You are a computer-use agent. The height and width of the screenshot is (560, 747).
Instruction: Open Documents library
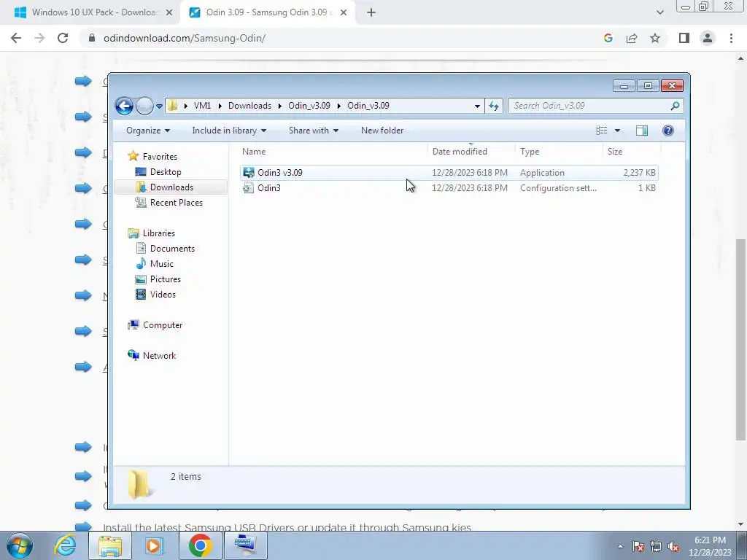pos(172,248)
